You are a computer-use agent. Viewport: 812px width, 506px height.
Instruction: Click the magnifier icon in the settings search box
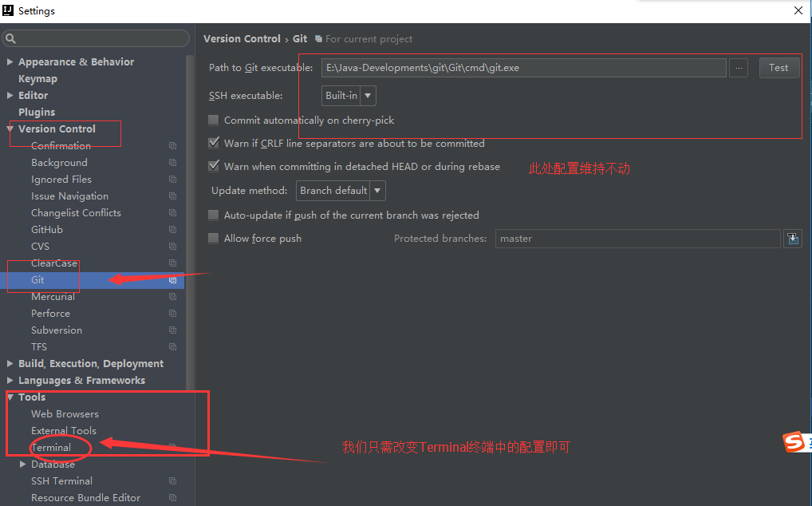[x=12, y=38]
